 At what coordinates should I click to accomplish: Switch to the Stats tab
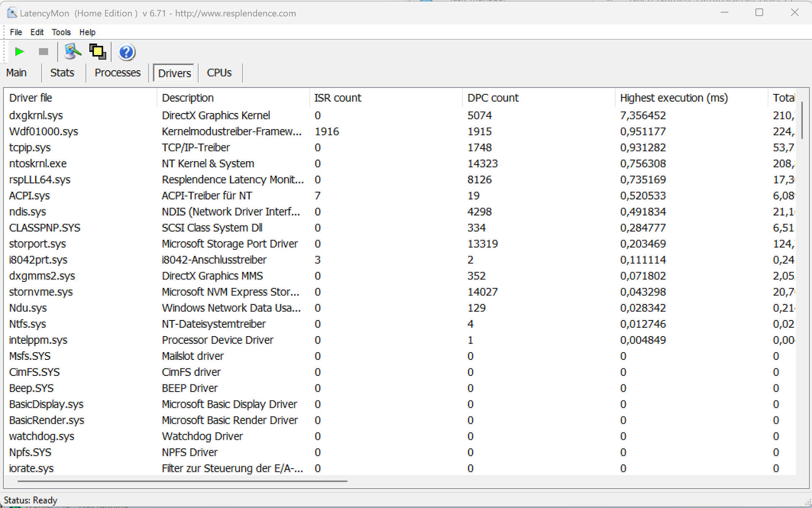[x=62, y=73]
